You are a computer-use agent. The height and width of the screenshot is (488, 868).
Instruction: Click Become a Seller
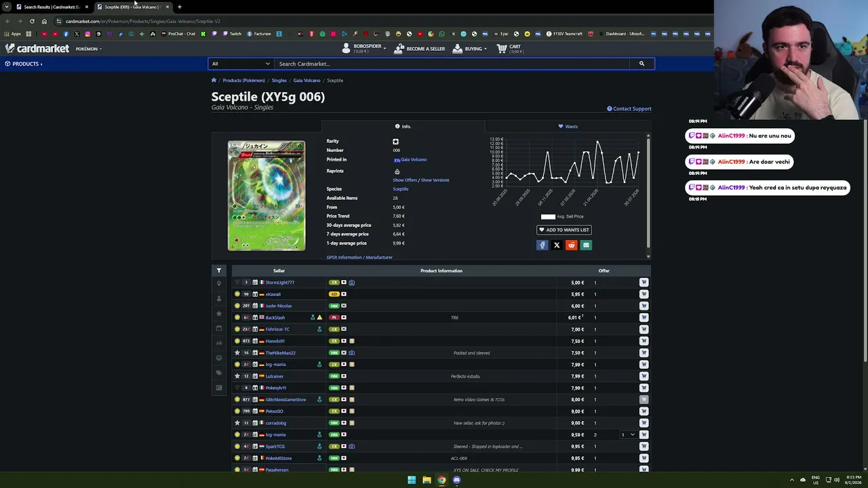pos(420,49)
